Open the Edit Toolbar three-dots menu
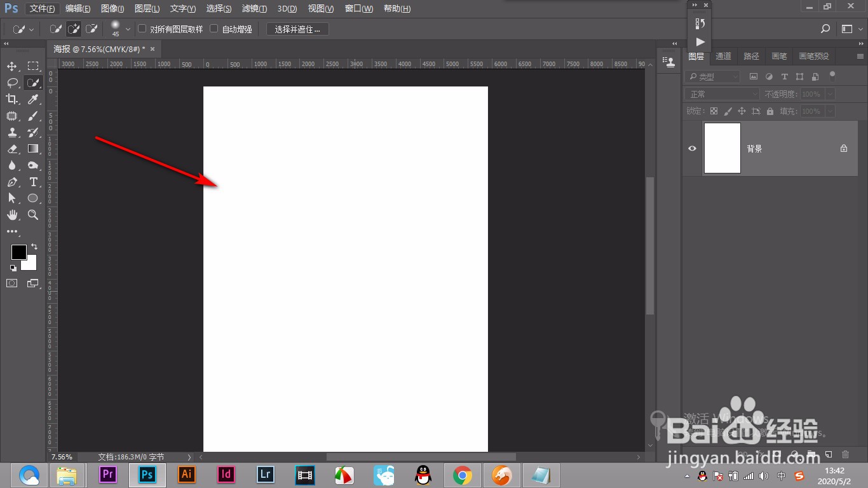 pos(12,232)
